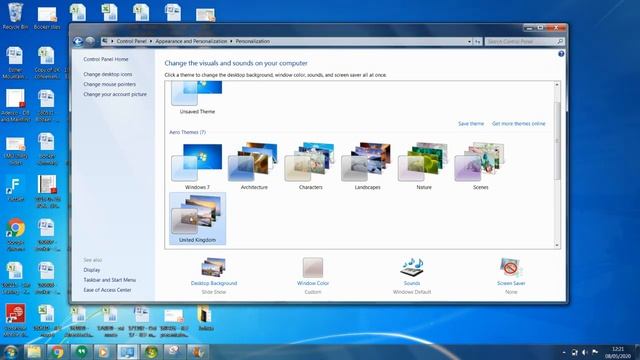Open the help question mark icon

(561, 54)
